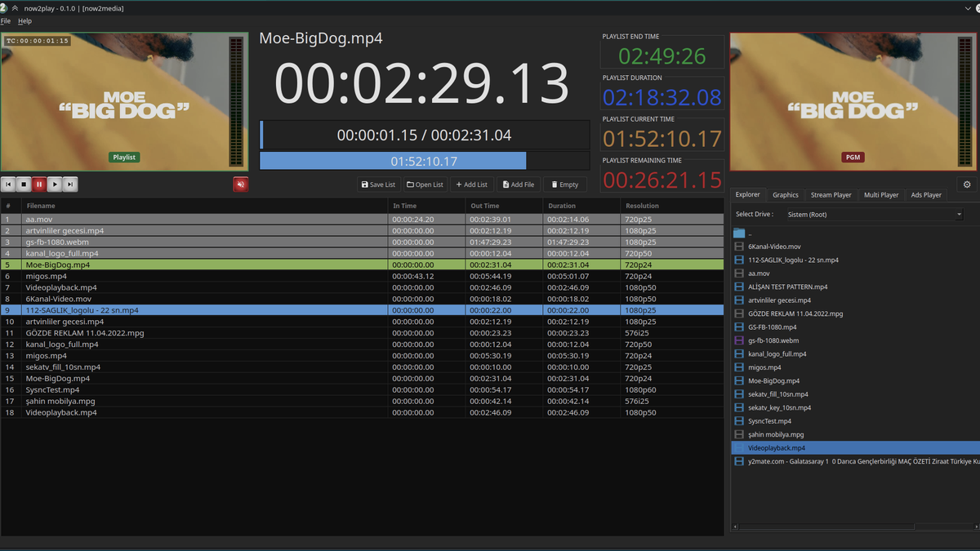The width and height of the screenshot is (980, 551).
Task: Switch to the Explorer tab
Action: click(747, 195)
